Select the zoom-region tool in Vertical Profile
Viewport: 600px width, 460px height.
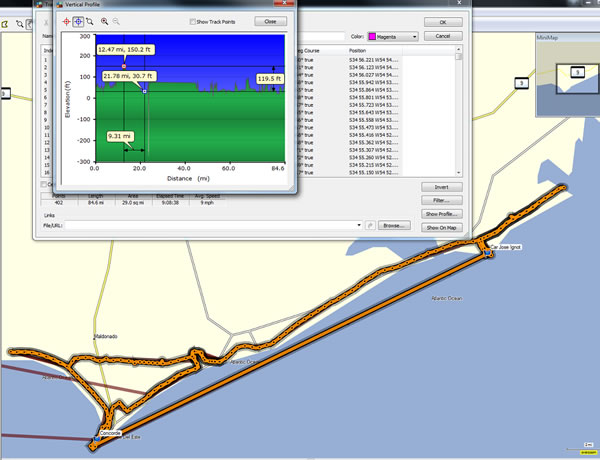[90, 21]
